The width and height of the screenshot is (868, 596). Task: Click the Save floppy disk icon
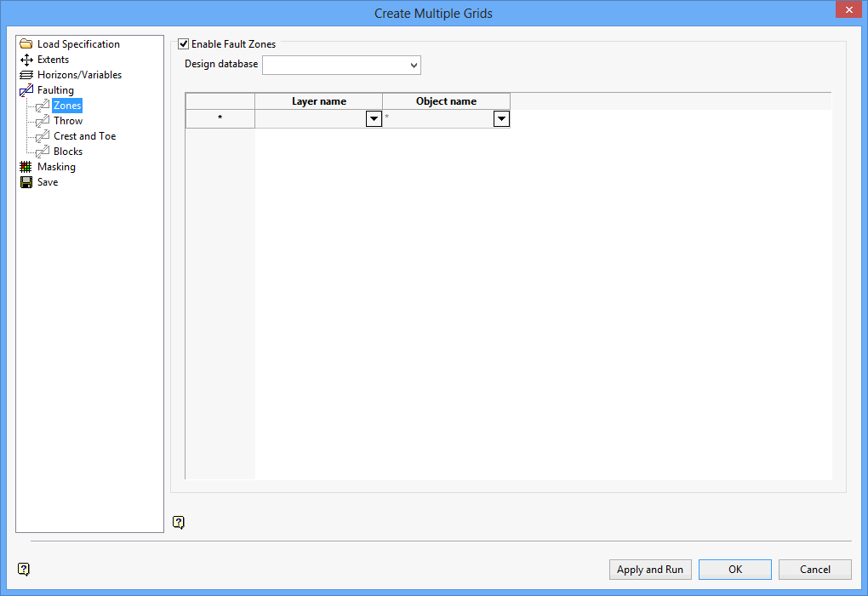[26, 182]
